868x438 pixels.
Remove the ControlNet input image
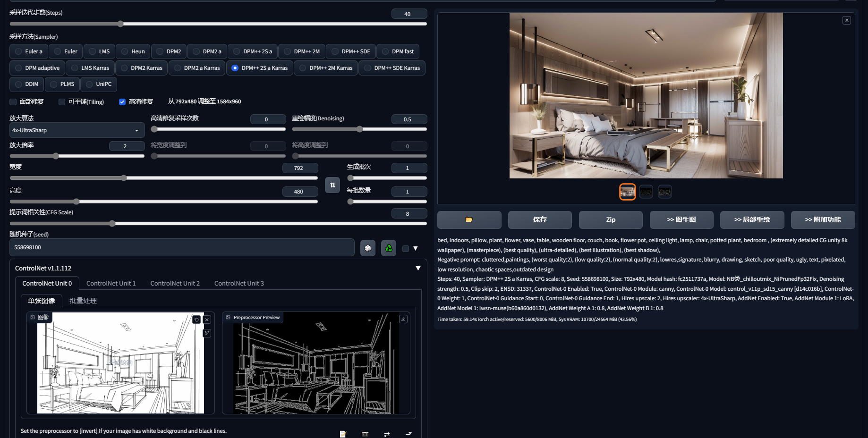(x=207, y=320)
